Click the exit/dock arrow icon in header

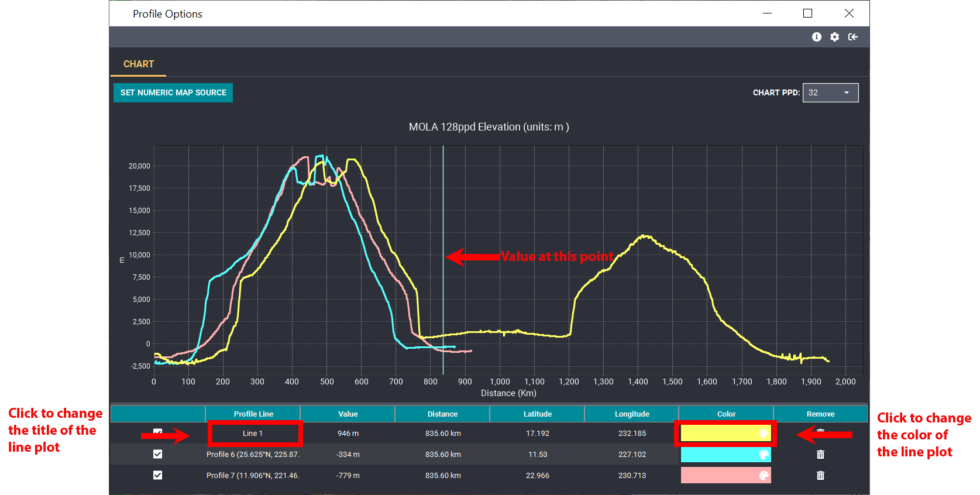pyautogui.click(x=853, y=37)
